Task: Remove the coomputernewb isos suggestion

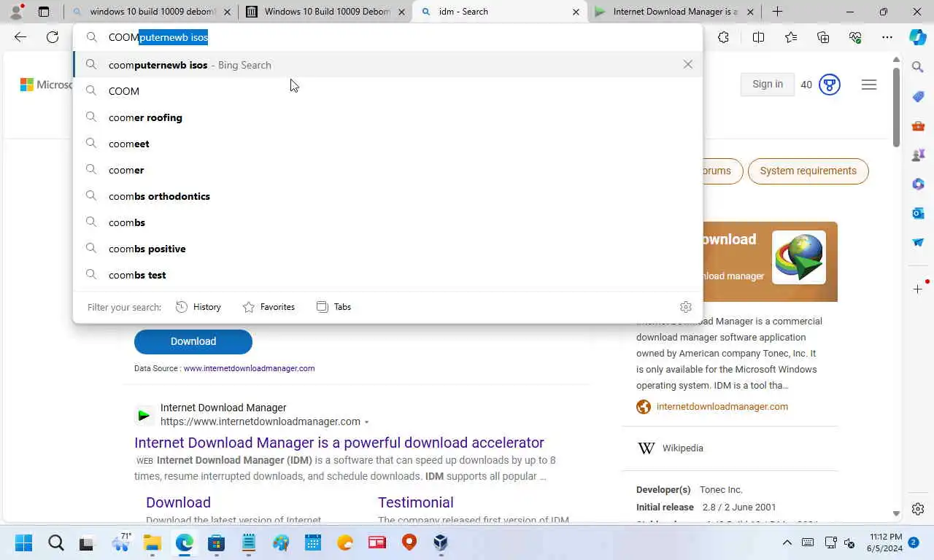Action: (687, 64)
